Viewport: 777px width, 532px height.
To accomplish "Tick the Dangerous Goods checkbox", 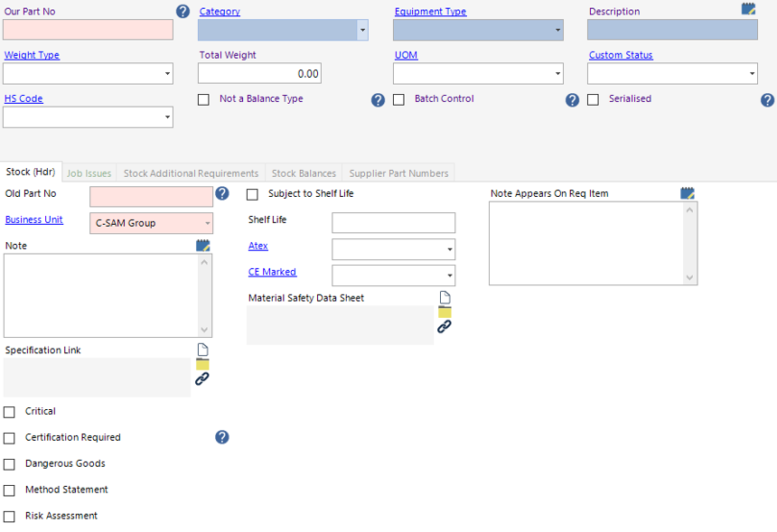I will click(10, 464).
